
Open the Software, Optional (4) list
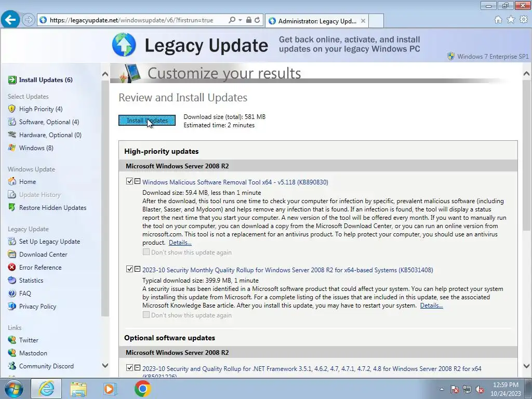coord(49,122)
